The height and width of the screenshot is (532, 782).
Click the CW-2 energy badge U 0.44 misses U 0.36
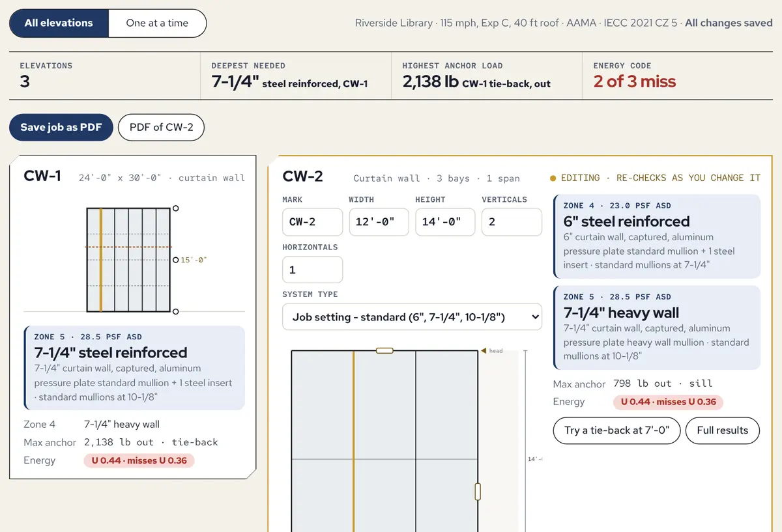click(668, 402)
